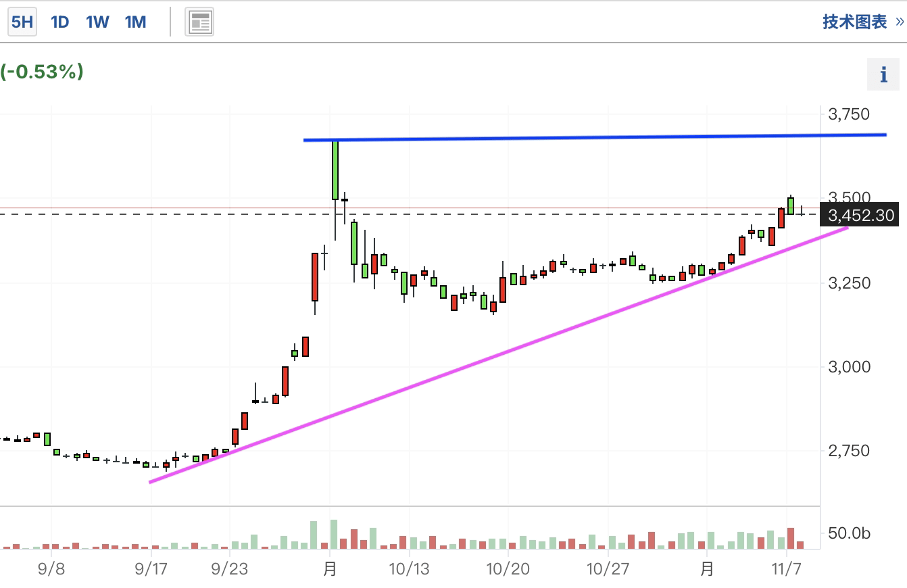Select the magenta ascending trend line

498,355
